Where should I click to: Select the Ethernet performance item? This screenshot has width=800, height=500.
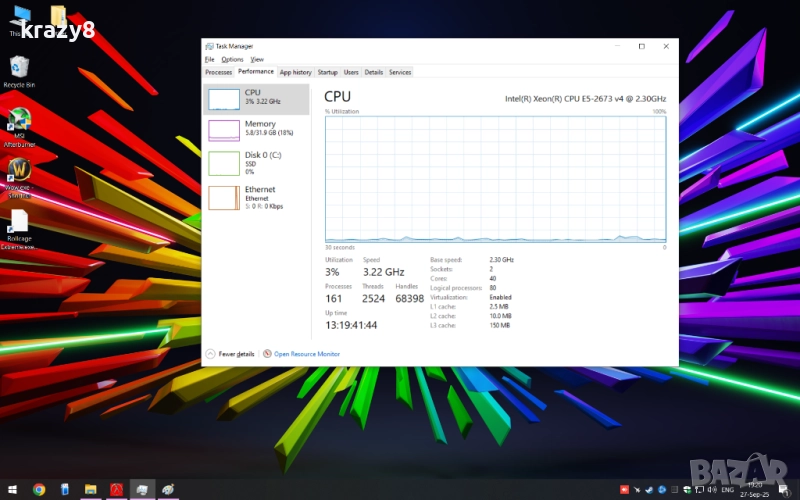[256, 197]
